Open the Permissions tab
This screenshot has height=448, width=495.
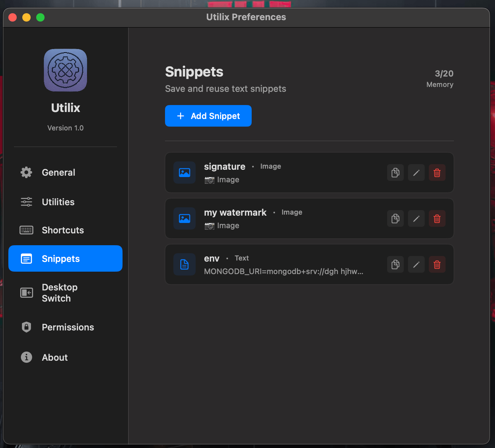(65, 327)
